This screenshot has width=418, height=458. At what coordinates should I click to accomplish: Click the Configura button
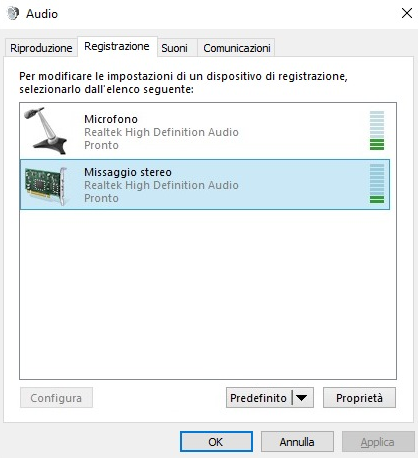[56, 398]
